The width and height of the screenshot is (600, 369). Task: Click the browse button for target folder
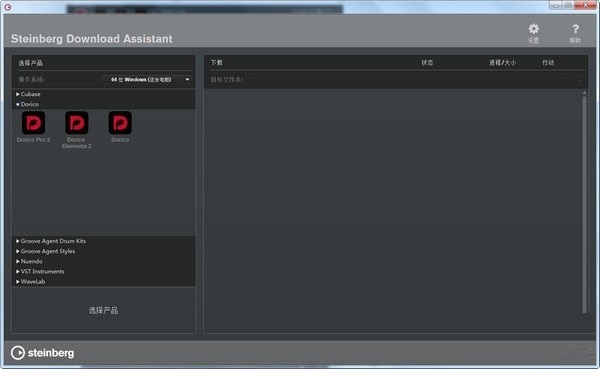click(x=580, y=80)
